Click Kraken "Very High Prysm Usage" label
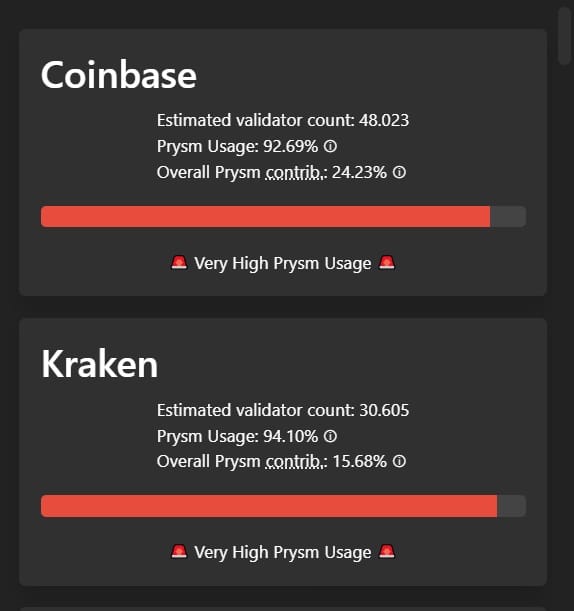Viewport: 574px width, 611px height. (x=283, y=553)
